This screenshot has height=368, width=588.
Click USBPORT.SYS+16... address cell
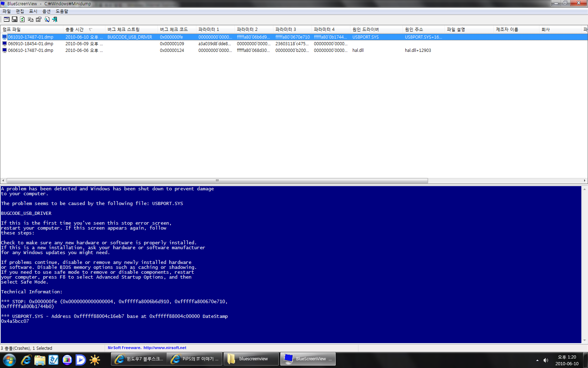pos(423,37)
